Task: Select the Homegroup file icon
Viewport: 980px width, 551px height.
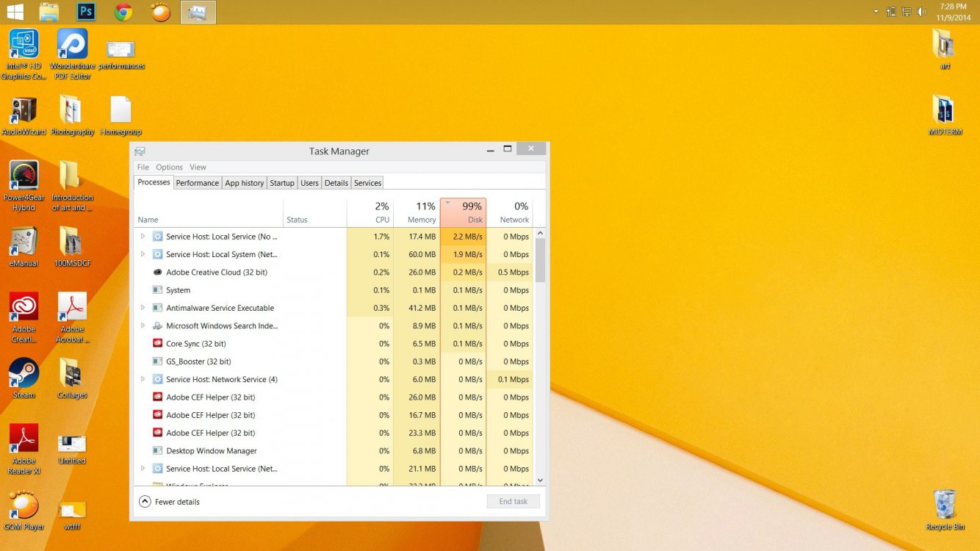Action: (x=121, y=116)
